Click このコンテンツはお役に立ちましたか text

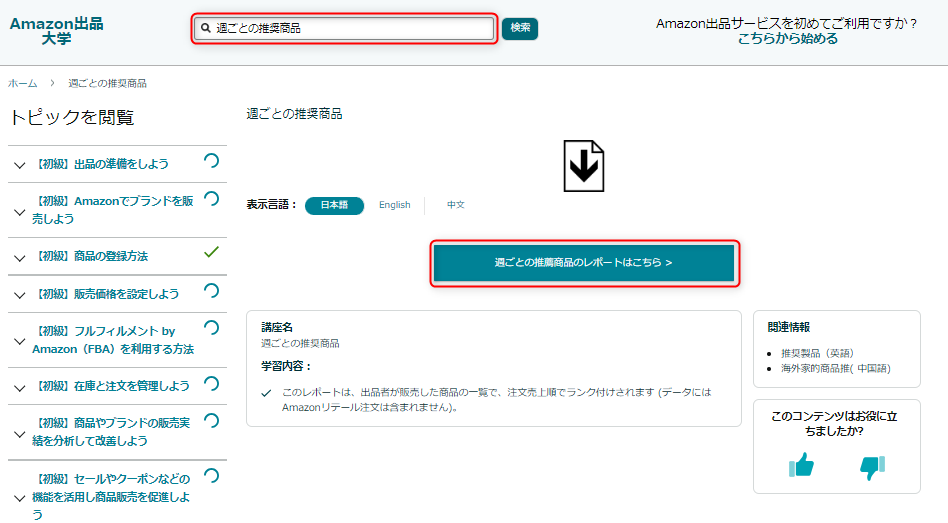pos(834,423)
